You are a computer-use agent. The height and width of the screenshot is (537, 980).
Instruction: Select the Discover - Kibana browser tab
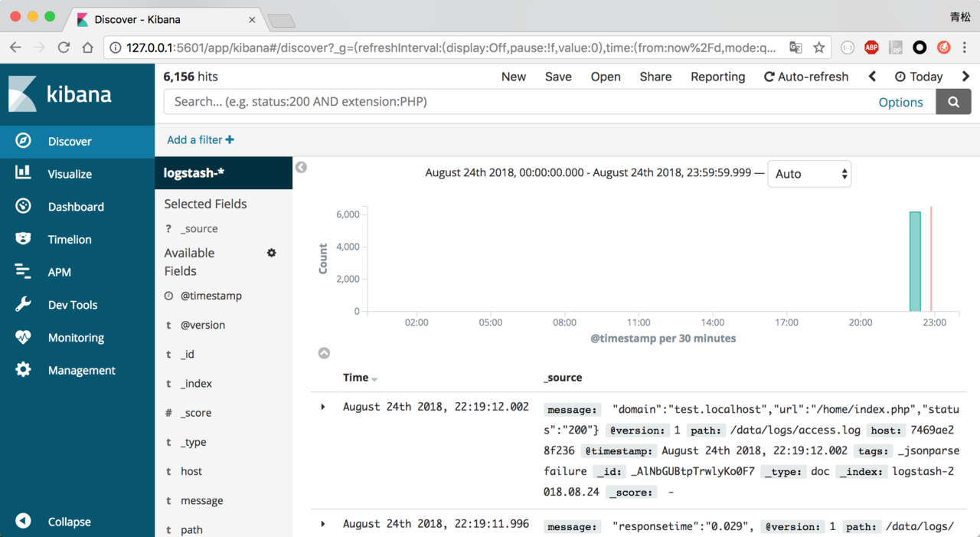pos(164,19)
